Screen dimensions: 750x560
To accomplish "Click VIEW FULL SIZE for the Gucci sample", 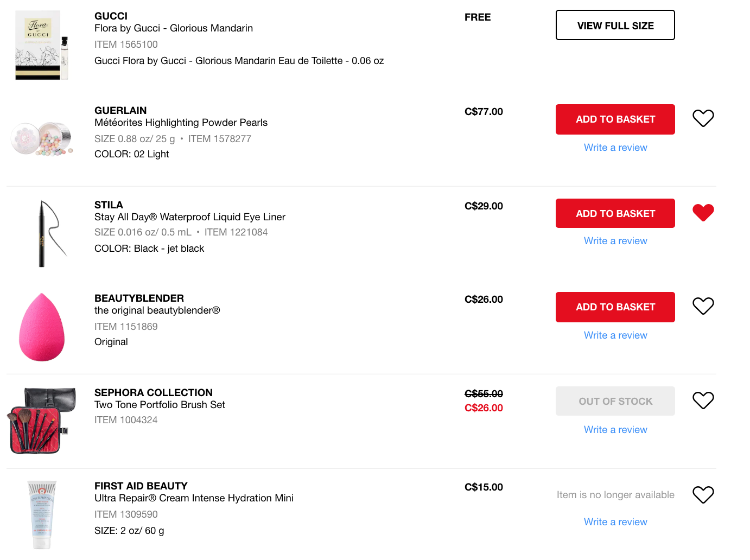I will [x=615, y=25].
